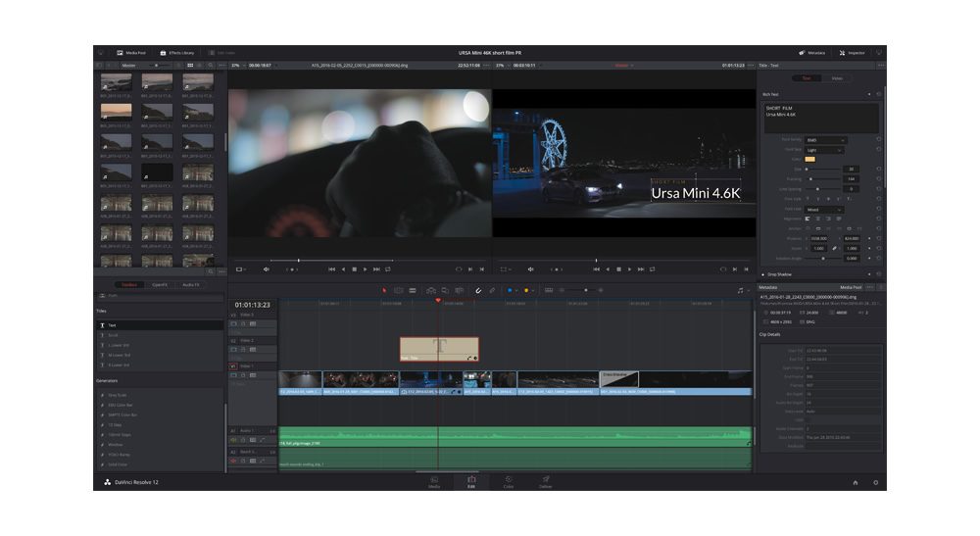Screen dimensions: 980x536
Task: Toggle the snapping magnet icon
Action: [x=478, y=290]
